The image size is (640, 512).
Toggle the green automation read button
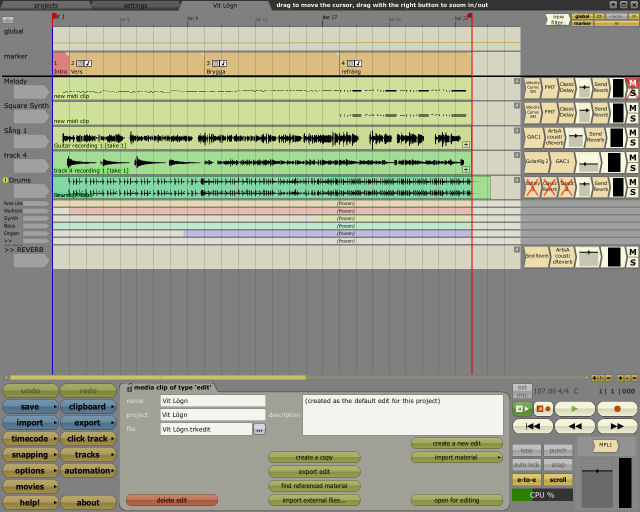point(522,409)
